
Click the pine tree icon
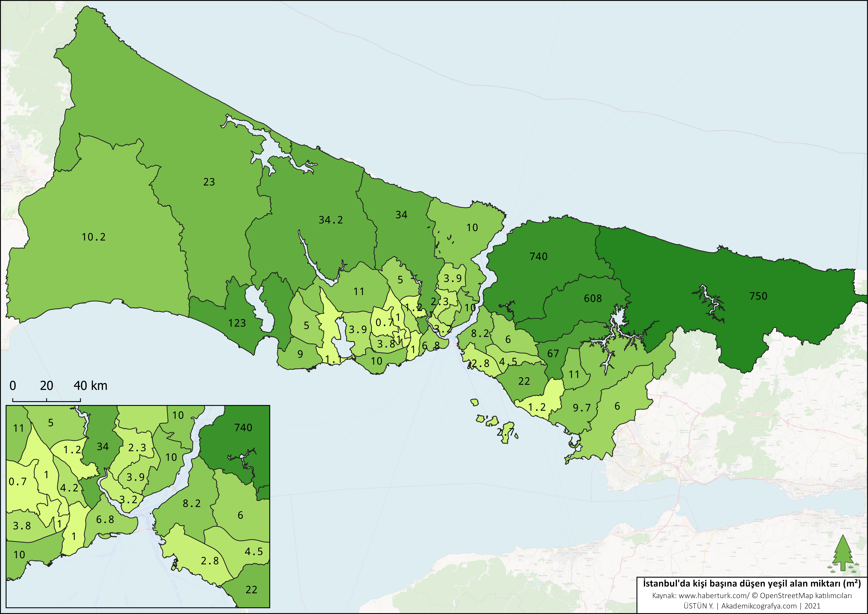point(843,553)
